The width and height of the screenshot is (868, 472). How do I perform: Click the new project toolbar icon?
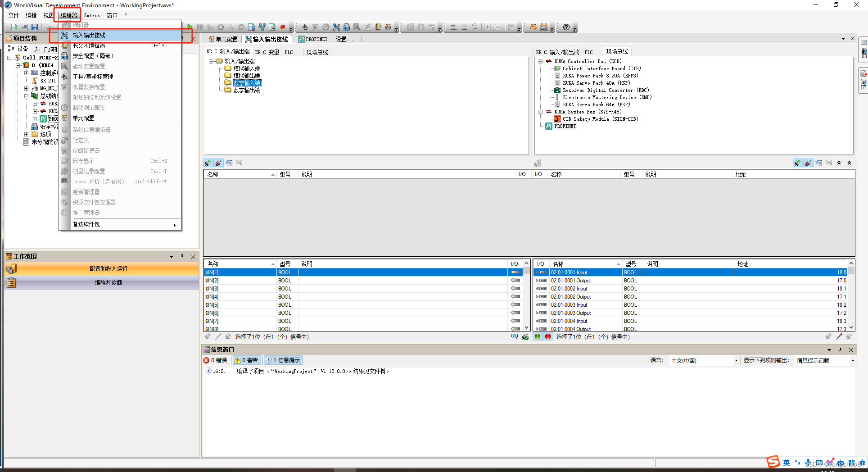click(14, 27)
